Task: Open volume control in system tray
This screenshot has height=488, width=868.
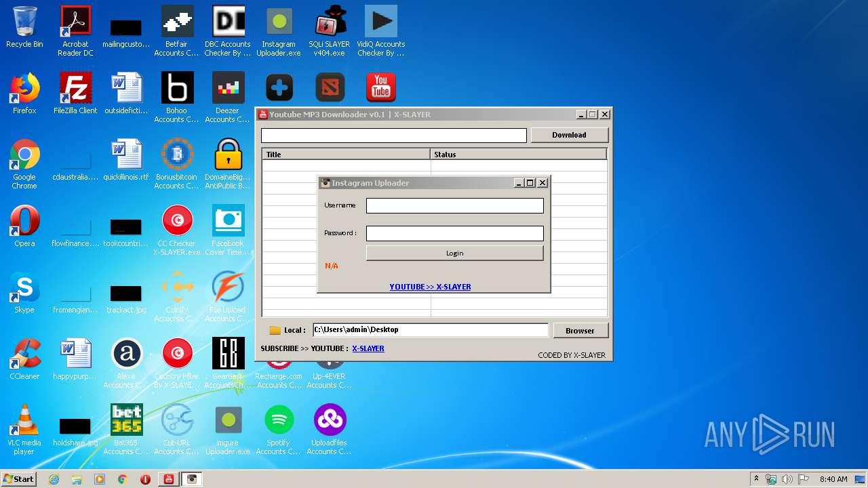Action: point(787,479)
